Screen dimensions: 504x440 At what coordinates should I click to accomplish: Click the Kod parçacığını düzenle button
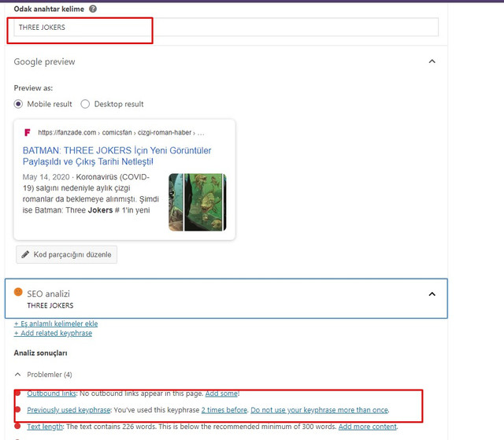[66, 255]
